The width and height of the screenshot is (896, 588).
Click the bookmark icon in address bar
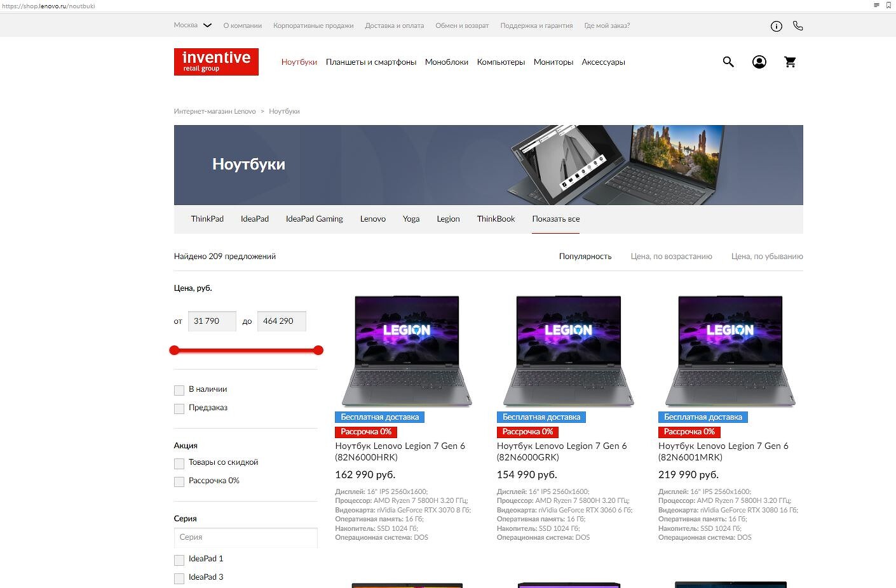888,5
